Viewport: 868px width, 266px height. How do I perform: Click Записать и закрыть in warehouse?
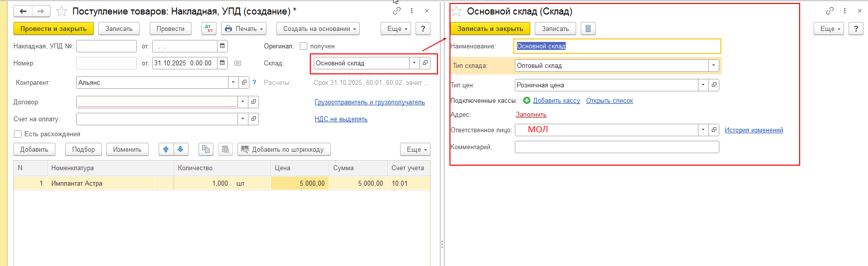[x=490, y=28]
